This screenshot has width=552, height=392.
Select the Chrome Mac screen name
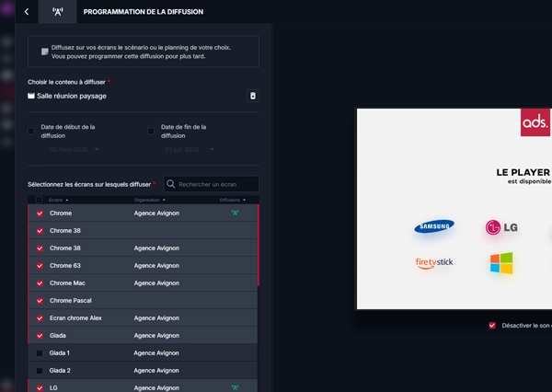coord(67,283)
